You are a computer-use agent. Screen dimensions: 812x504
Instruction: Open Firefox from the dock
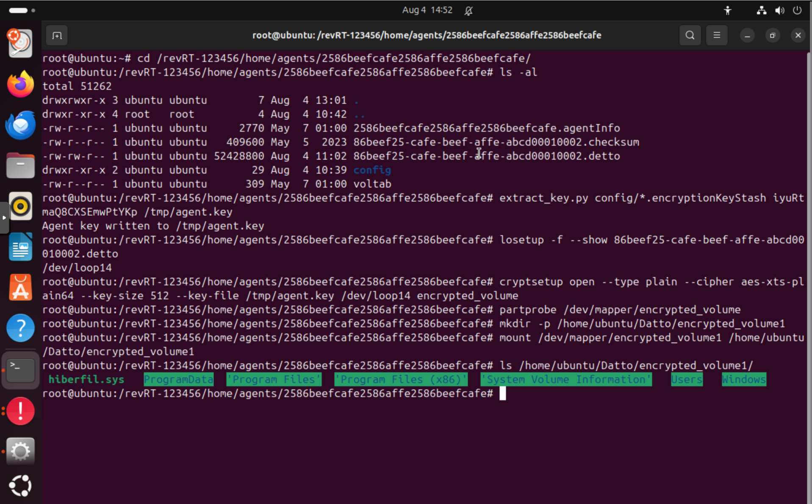pos(20,84)
